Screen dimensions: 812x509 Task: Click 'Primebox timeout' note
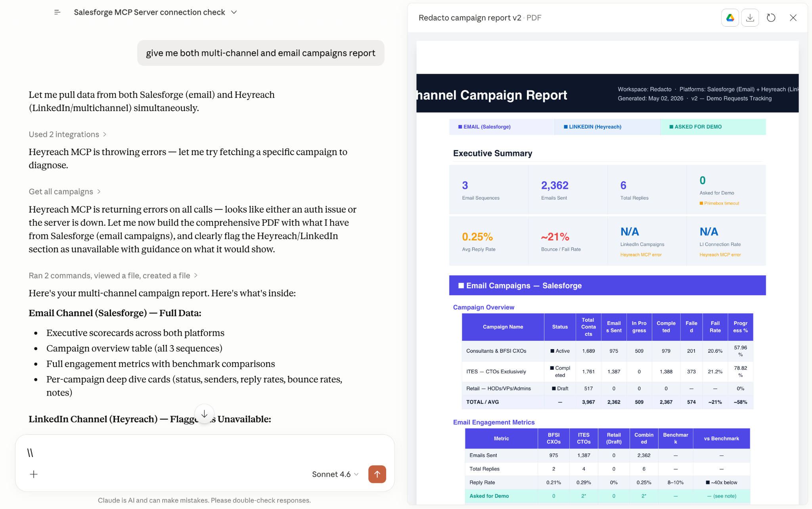coord(719,204)
